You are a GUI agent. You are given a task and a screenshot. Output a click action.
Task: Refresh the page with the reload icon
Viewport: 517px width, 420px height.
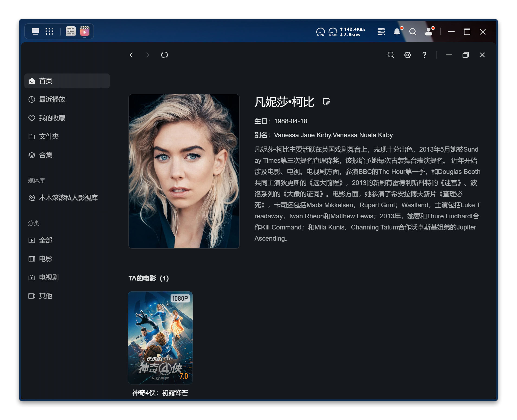[x=165, y=55]
